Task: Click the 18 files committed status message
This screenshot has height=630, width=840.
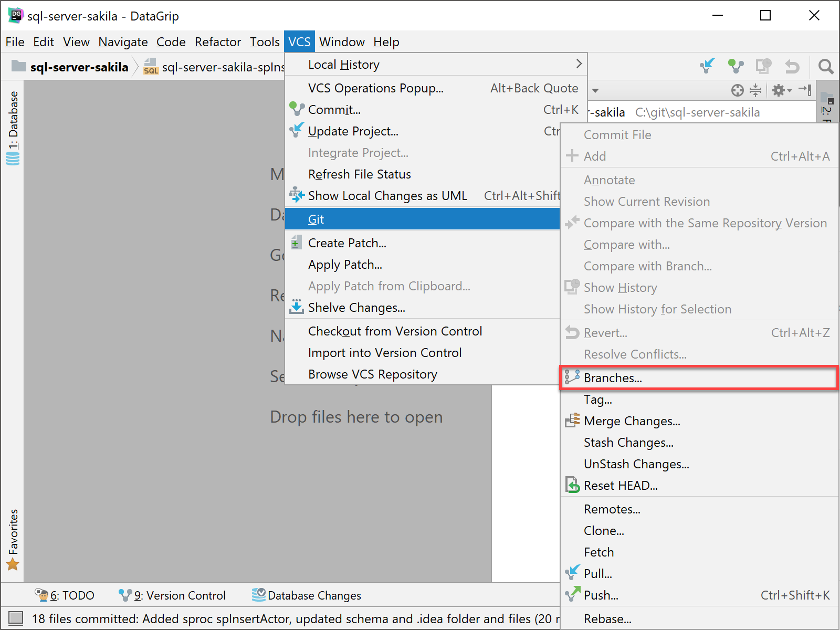Action: pos(296,619)
